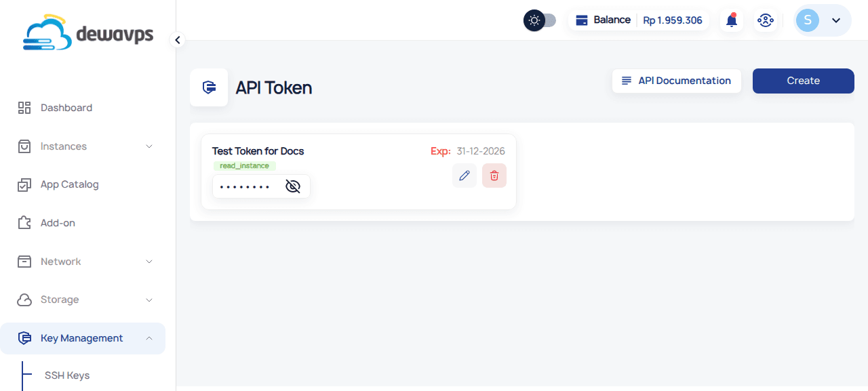Click the Rp 1.959.306 balance amount
The image size is (868, 391).
pyautogui.click(x=672, y=20)
